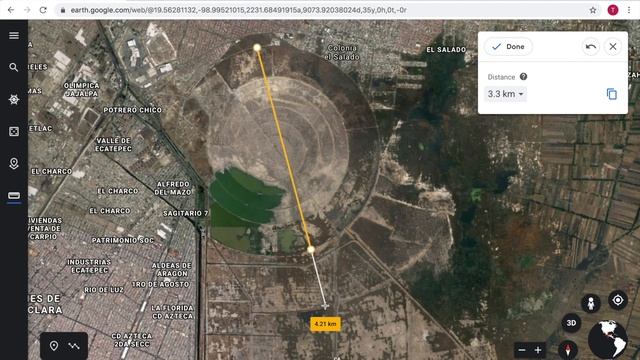Viewport: 640px width, 360px height.
Task: Click INDUSTRIAS ECATEPEC map label
Action: [89, 266]
